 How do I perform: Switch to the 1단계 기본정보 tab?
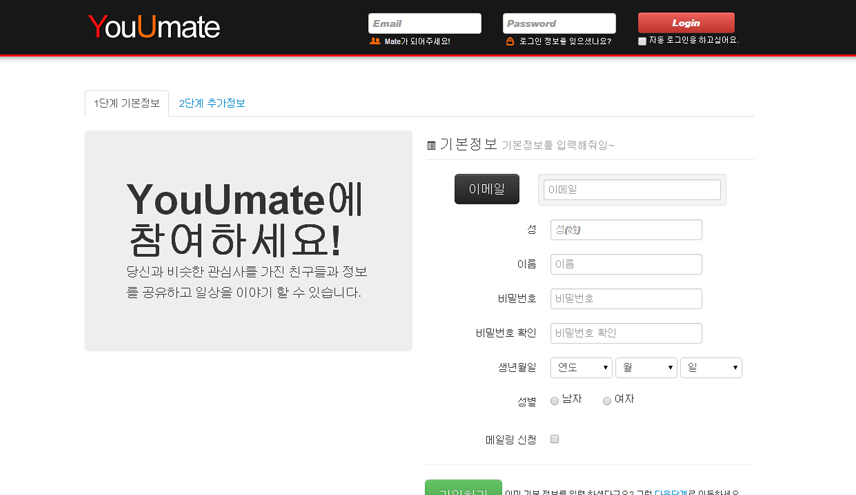pyautogui.click(x=126, y=103)
